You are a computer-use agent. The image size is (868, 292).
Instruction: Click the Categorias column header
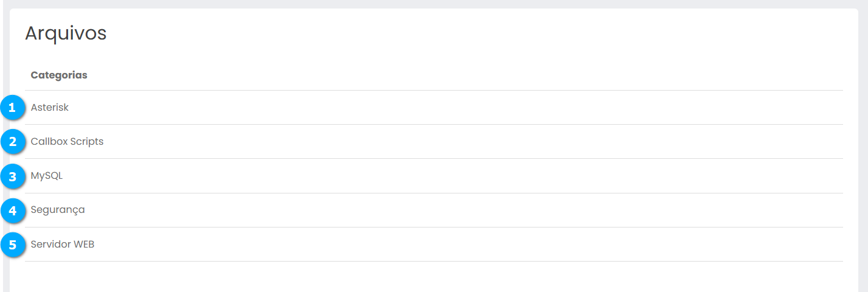click(x=59, y=75)
